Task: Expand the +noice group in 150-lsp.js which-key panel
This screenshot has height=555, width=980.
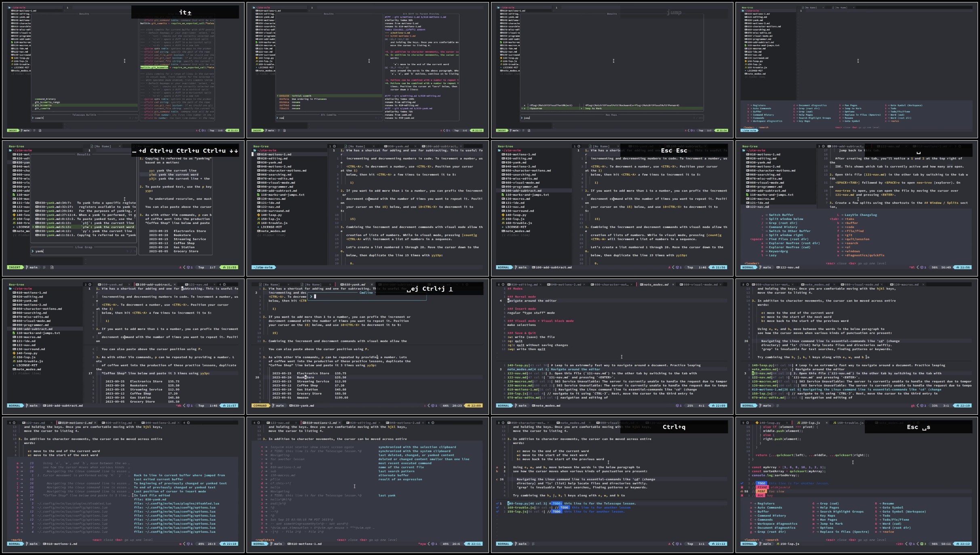Action: [888, 532]
